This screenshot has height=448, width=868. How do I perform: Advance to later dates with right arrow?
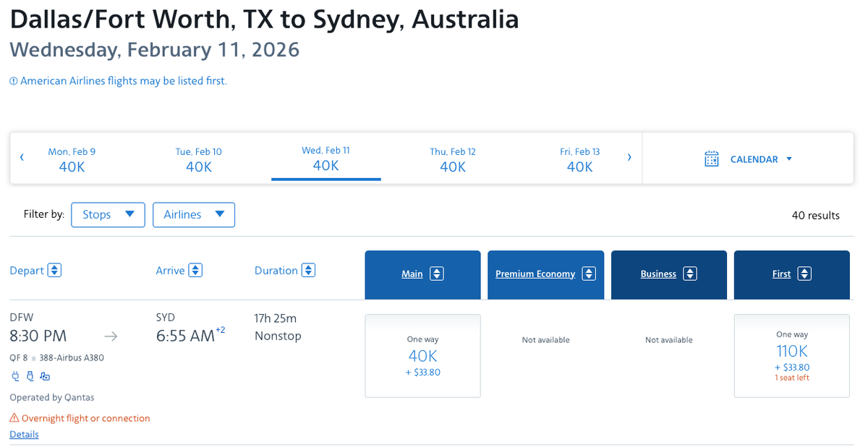(629, 157)
